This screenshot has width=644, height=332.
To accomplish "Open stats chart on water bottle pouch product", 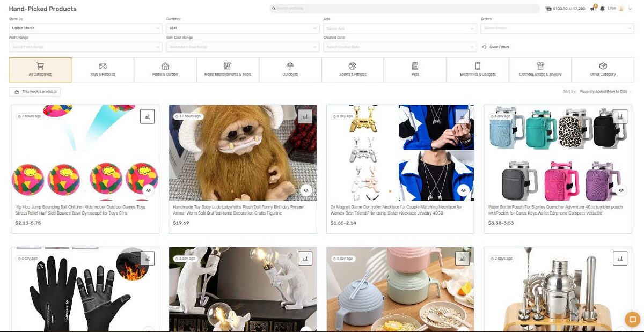I will 620,116.
